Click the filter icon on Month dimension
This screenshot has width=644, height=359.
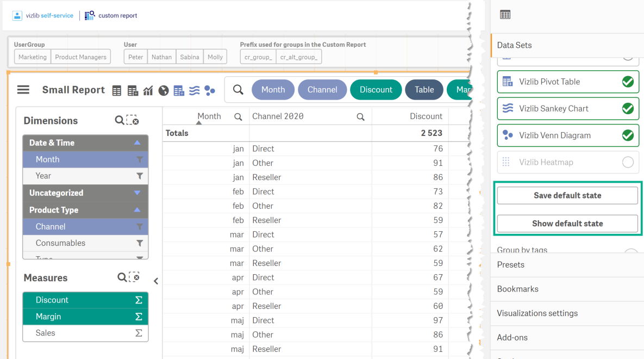coord(140,159)
